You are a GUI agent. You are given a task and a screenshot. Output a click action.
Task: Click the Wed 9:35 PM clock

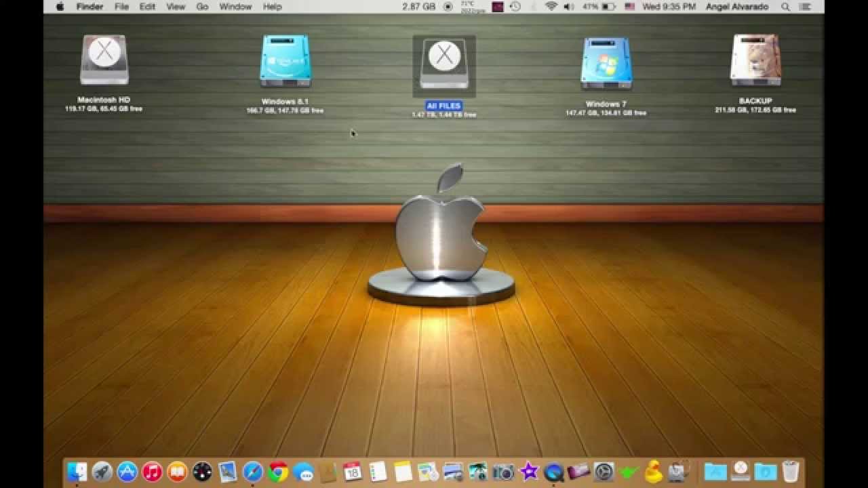click(x=669, y=7)
